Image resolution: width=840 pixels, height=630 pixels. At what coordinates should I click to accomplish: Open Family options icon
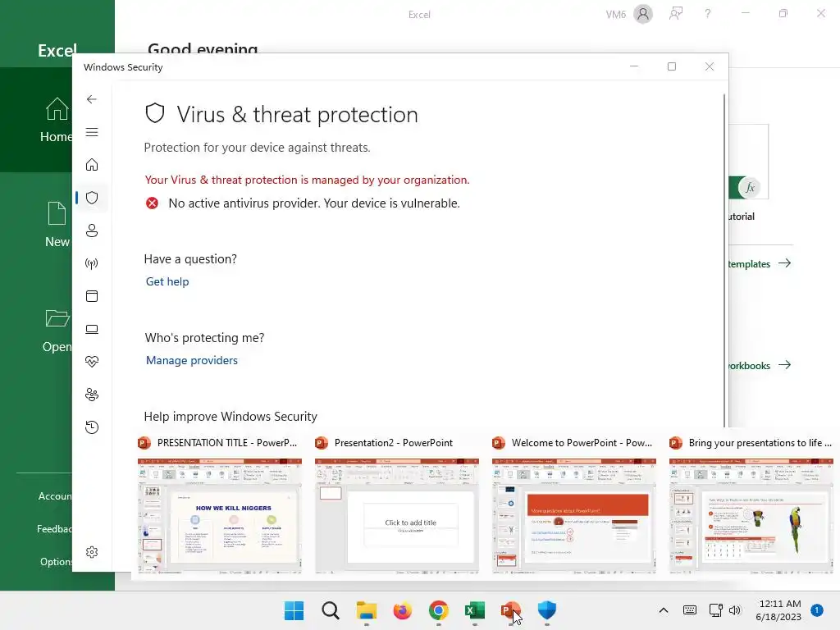[92, 395]
